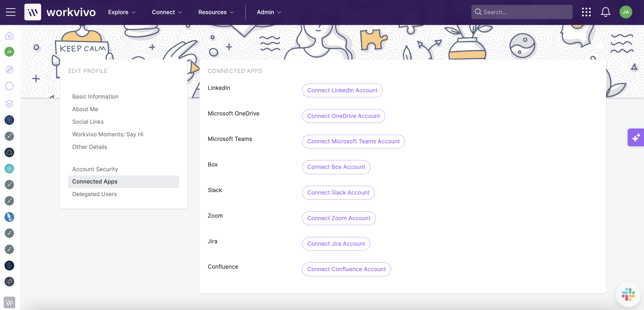Screen dimensions: 644x310
Task: Click Connect Confluence Account
Action: [x=346, y=269]
